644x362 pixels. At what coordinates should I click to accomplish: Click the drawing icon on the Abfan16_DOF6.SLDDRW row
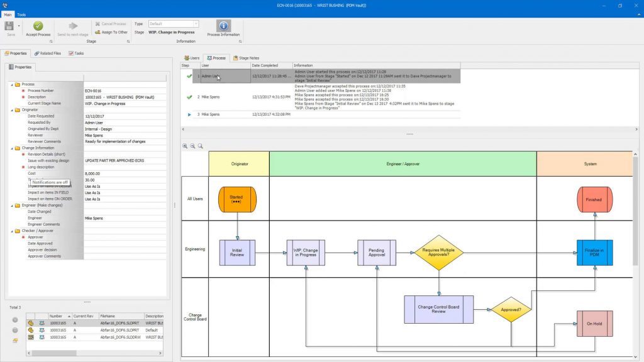point(30,337)
